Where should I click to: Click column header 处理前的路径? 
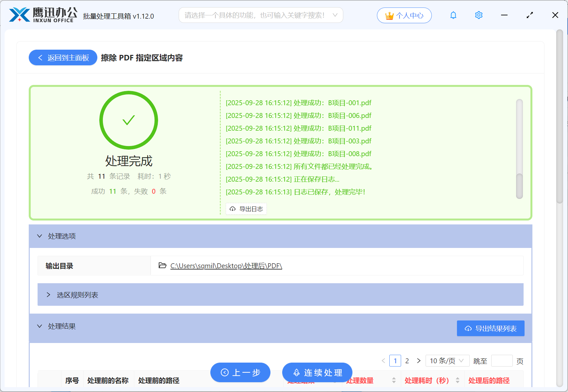click(x=159, y=380)
